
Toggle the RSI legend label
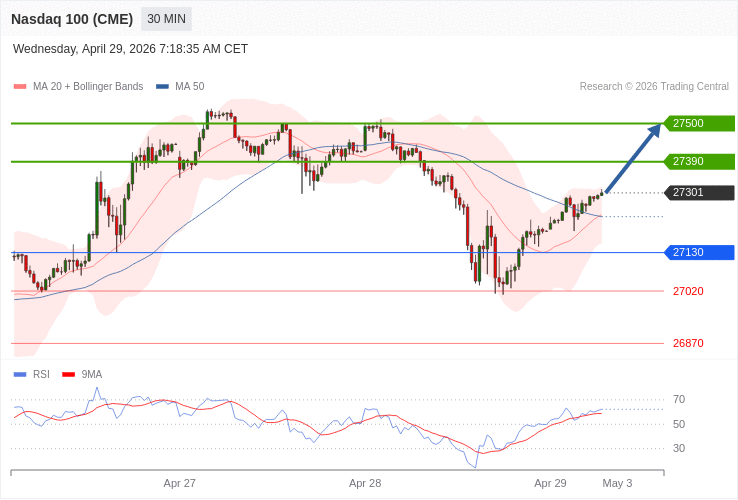[41, 374]
